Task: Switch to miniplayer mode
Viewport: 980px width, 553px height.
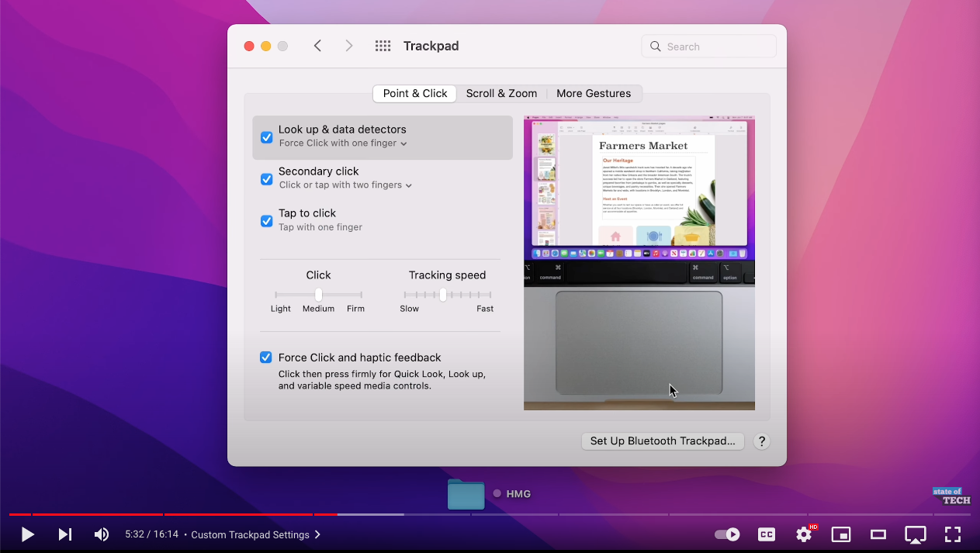Action: tap(841, 534)
